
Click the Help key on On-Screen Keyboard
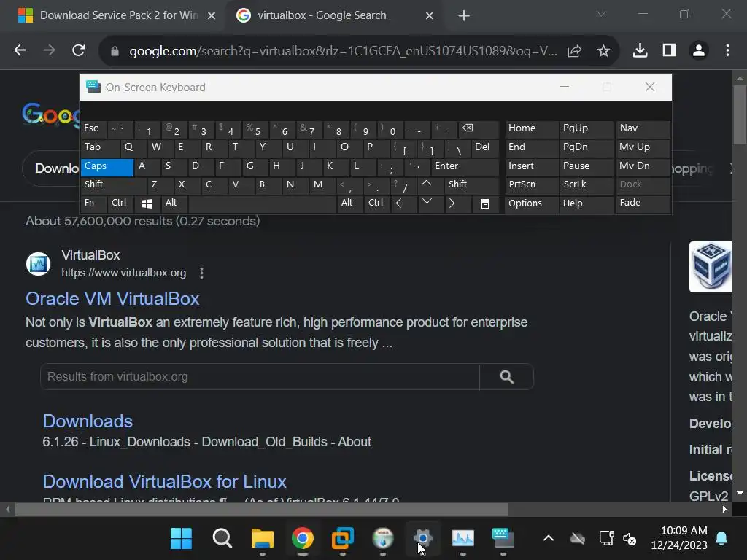[x=586, y=203]
